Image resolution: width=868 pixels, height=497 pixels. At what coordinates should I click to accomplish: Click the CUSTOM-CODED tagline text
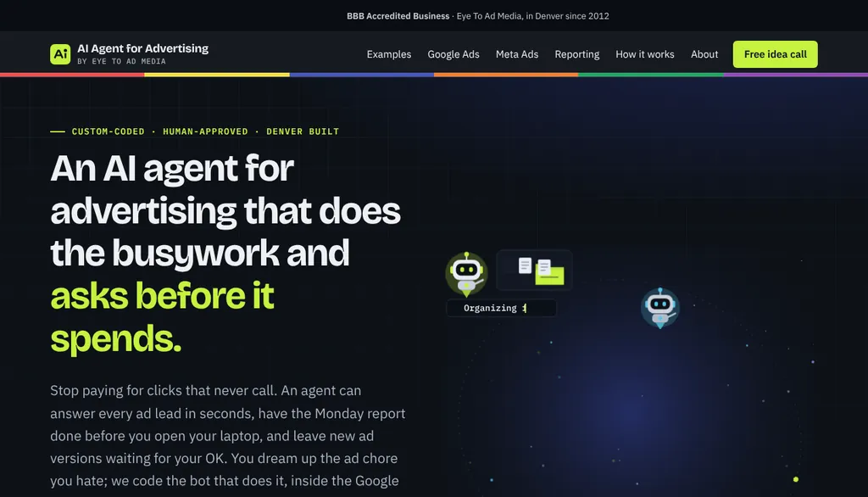pyautogui.click(x=108, y=131)
